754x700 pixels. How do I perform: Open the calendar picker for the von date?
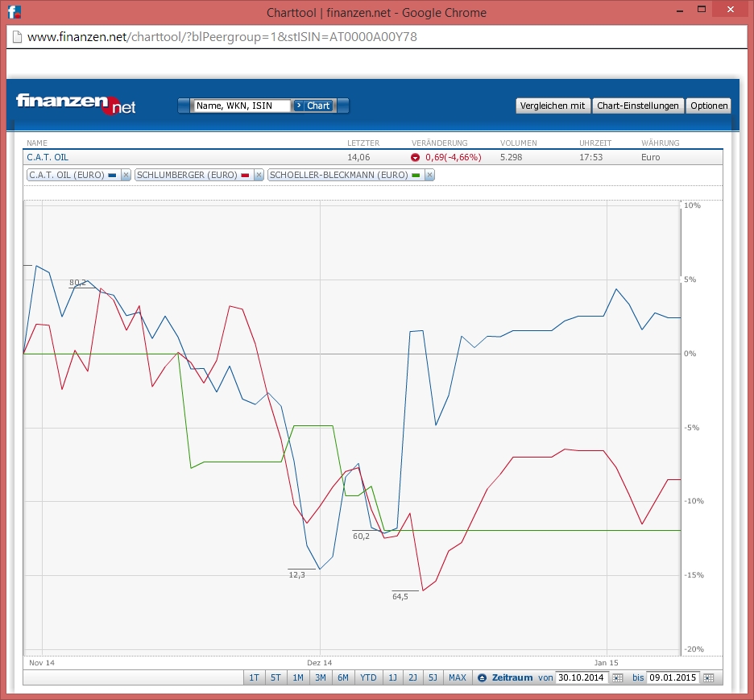(617, 677)
